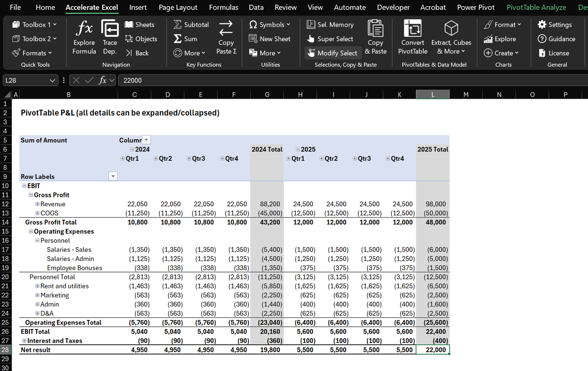This screenshot has height=371, width=588.
Task: Switch to the PivotTable Analyze tab
Action: [x=536, y=7]
